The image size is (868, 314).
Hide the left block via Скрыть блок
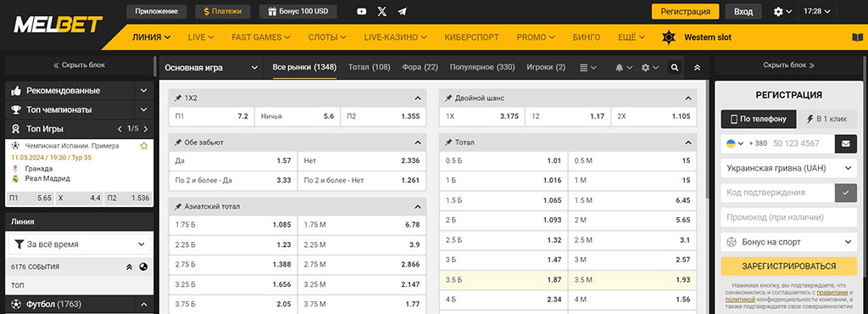[x=79, y=64]
